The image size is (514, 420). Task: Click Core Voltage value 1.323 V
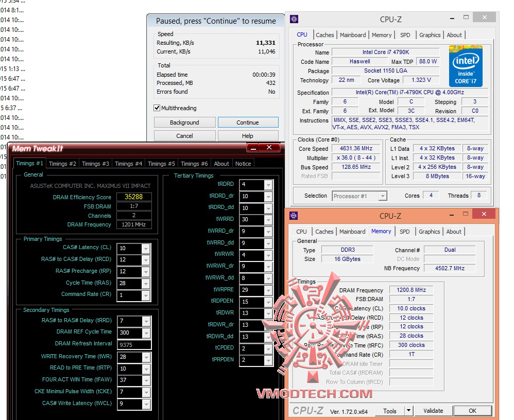point(421,80)
